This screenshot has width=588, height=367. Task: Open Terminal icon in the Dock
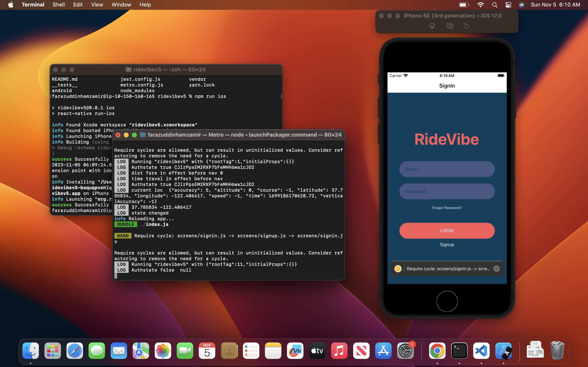459,351
